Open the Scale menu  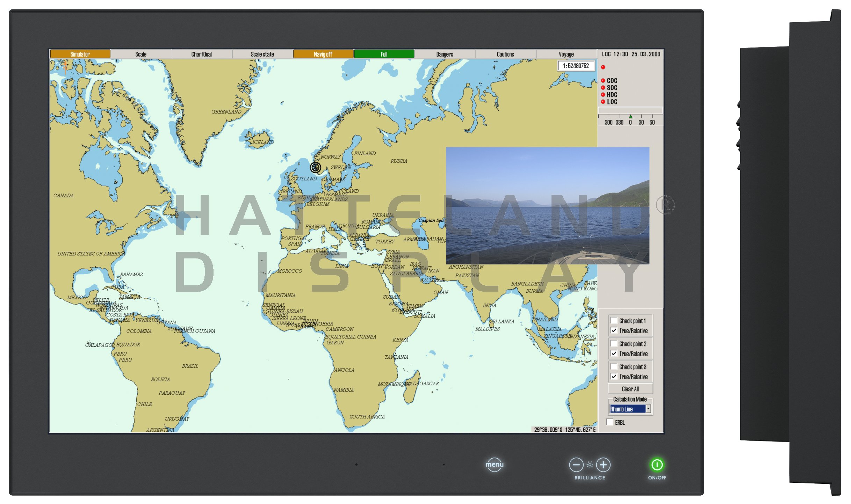pos(141,54)
